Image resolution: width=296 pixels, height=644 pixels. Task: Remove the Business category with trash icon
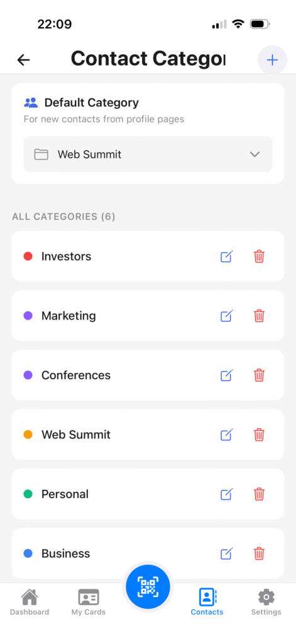pos(259,553)
